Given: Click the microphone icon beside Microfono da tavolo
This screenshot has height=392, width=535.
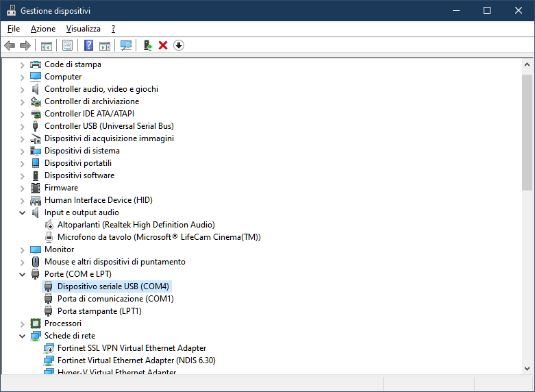Looking at the screenshot, I should click(49, 237).
